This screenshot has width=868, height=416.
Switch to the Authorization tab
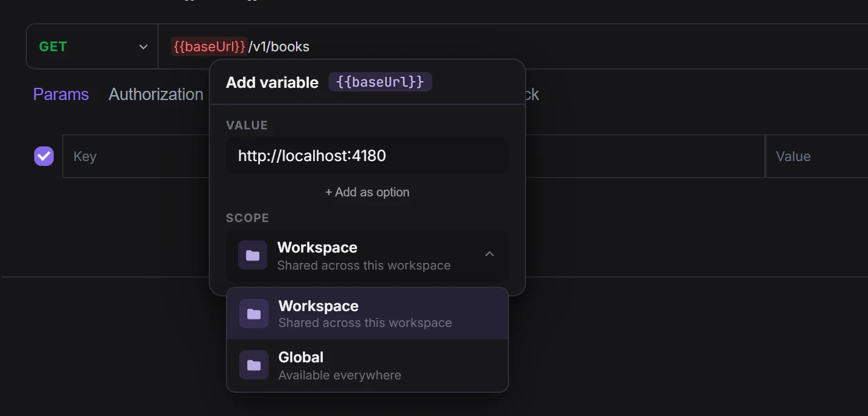coord(156,95)
